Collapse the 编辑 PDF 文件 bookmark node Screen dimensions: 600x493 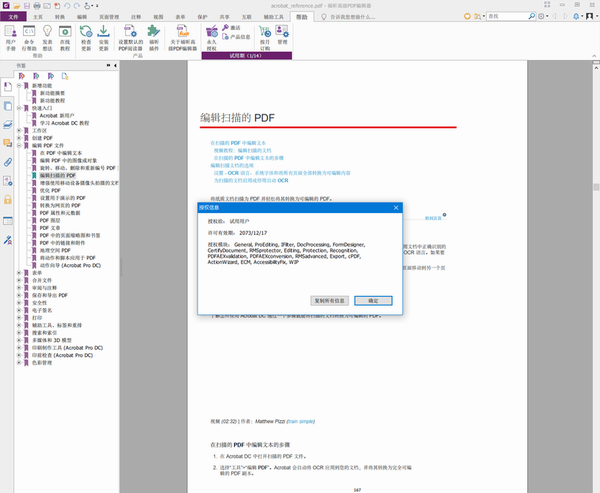coord(19,145)
